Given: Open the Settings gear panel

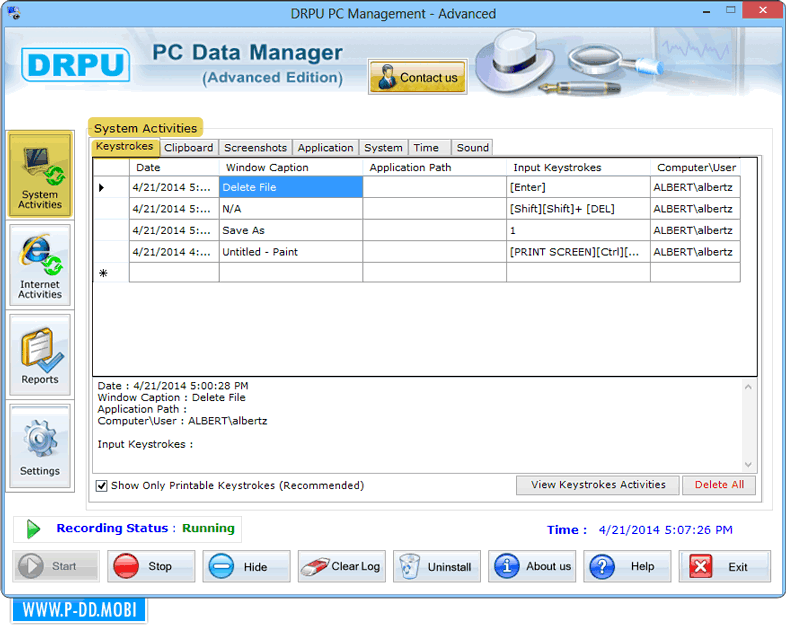Looking at the screenshot, I should click(x=40, y=446).
